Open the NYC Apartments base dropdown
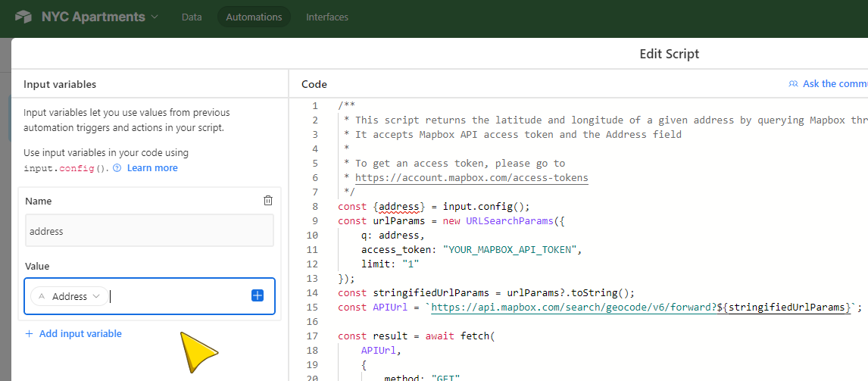Viewport: 868px width, 381px height. click(x=100, y=17)
